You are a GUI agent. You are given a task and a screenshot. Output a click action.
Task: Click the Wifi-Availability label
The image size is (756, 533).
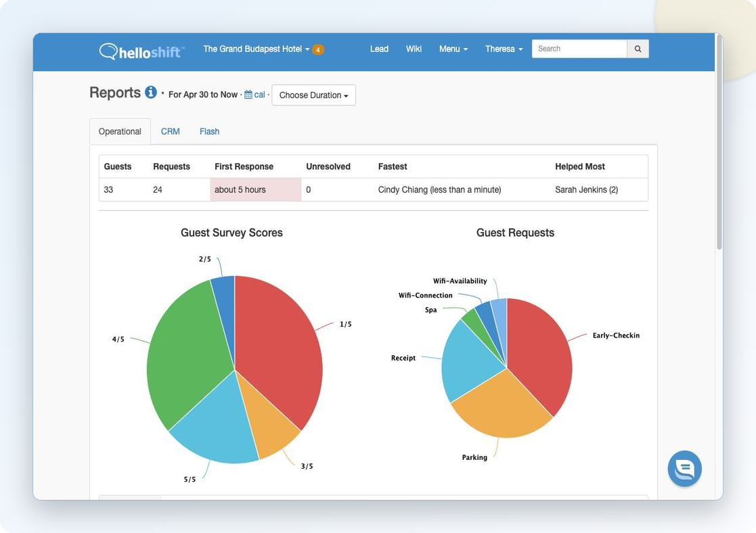pyautogui.click(x=460, y=281)
